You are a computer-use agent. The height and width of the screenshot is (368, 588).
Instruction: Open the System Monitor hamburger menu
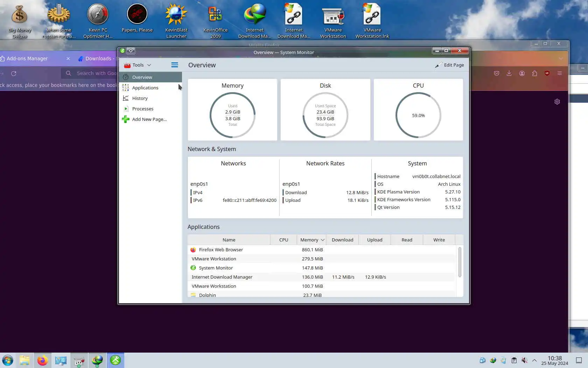[175, 65]
